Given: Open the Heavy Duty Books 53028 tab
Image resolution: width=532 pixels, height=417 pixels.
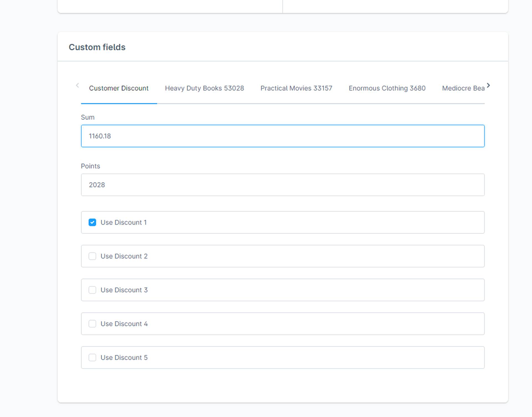Looking at the screenshot, I should tap(204, 88).
